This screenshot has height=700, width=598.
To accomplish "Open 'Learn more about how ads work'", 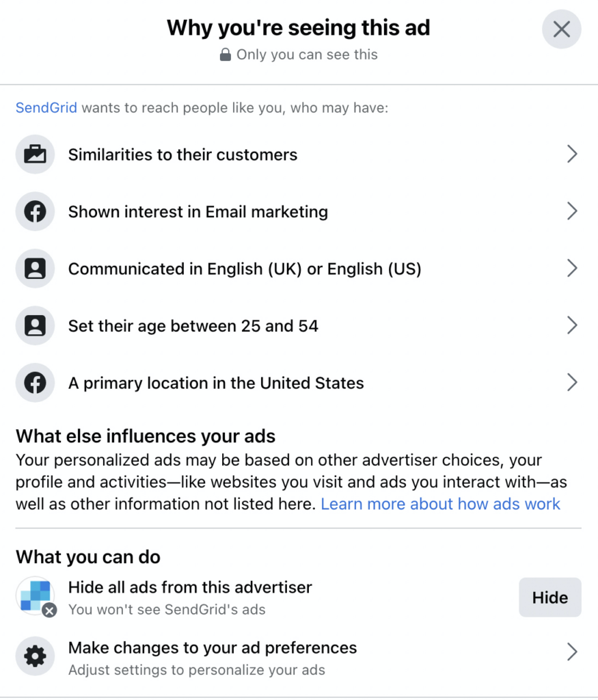I will tap(441, 504).
